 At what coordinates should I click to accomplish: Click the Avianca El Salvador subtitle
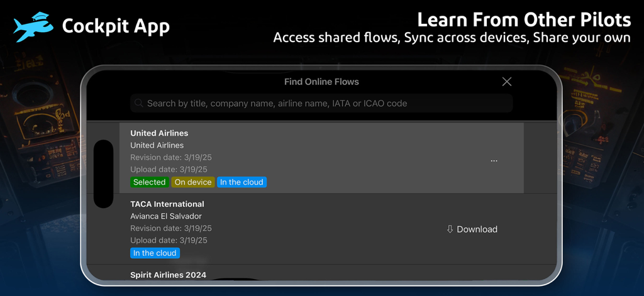(x=166, y=216)
